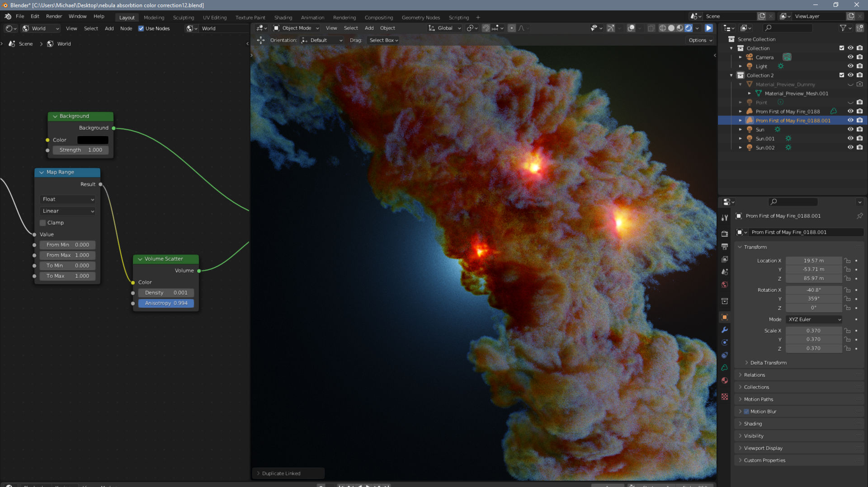Enable the Clamp checkbox on Map Range node
This screenshot has height=487, width=868.
coord(42,223)
